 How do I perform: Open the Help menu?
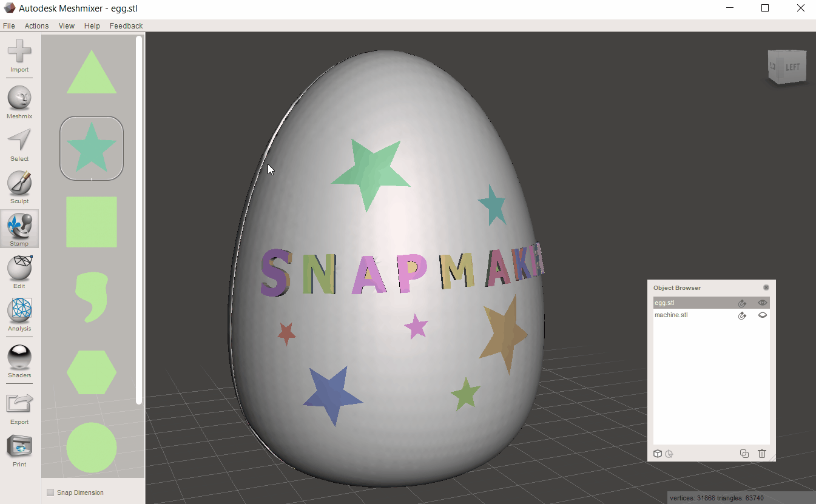(x=92, y=26)
